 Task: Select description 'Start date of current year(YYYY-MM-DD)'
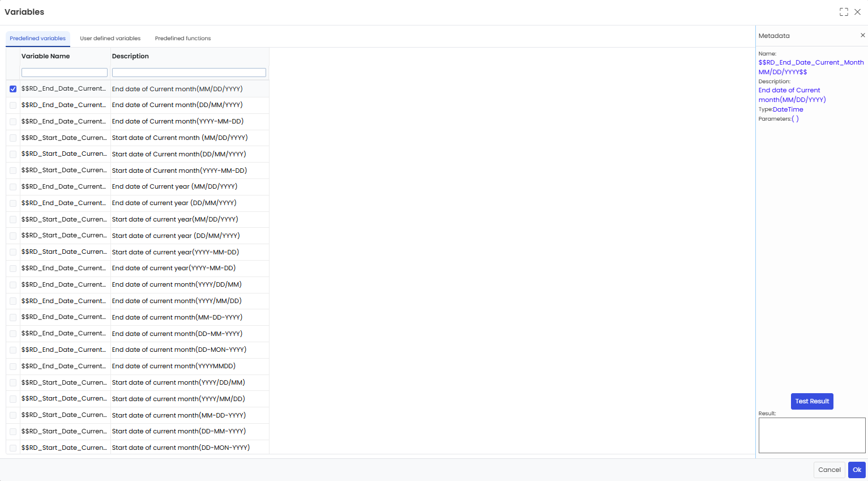pos(176,252)
